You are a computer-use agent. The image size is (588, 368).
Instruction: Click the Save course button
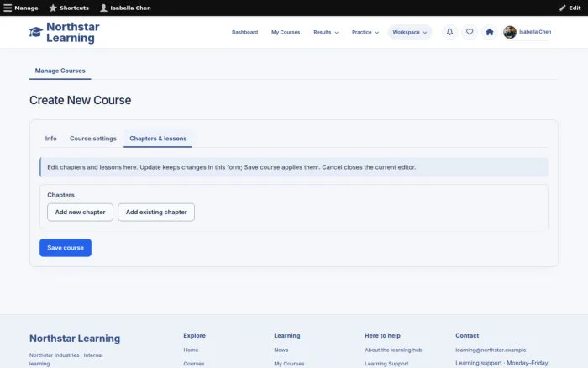click(66, 248)
